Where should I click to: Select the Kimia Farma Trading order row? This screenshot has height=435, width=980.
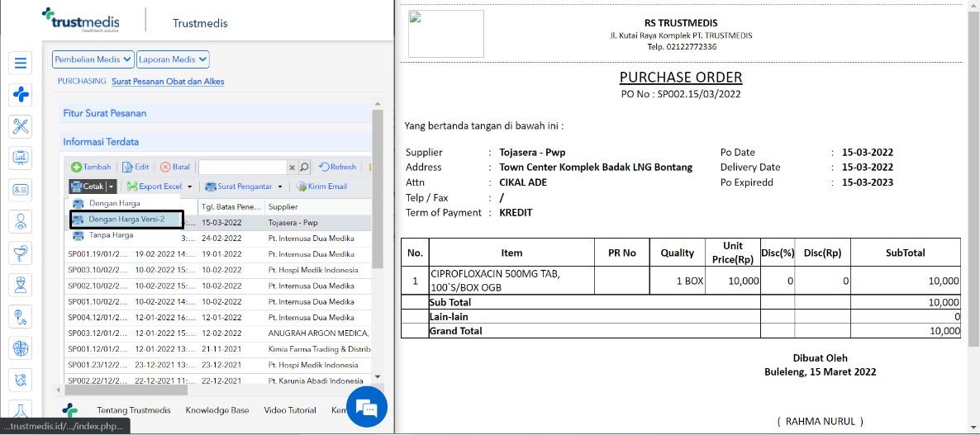pos(217,349)
